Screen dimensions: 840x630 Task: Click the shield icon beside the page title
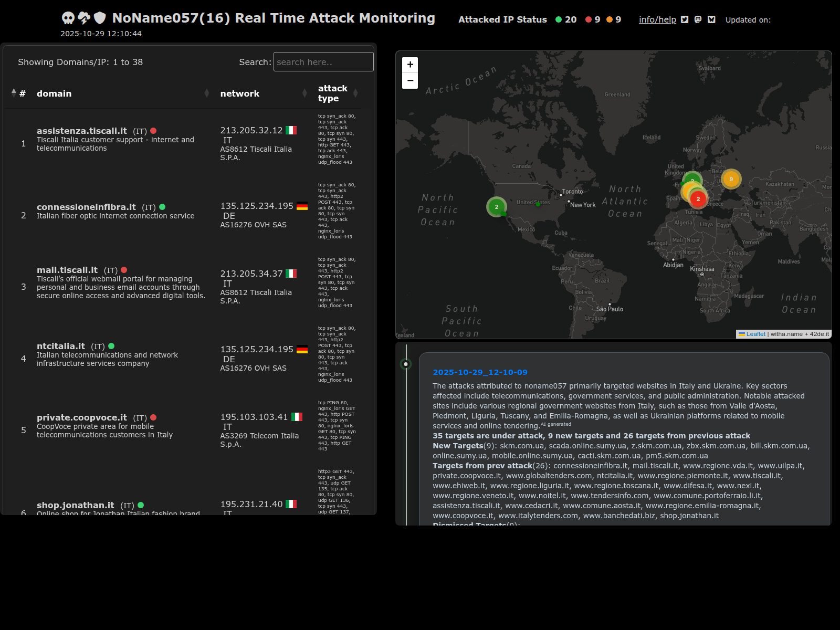point(100,18)
